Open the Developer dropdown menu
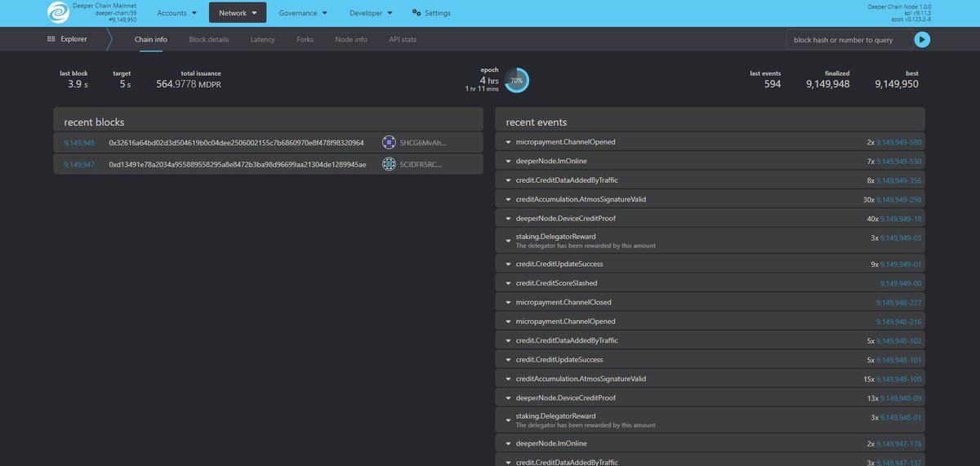Screen dimensions: 980x466 coord(370,13)
